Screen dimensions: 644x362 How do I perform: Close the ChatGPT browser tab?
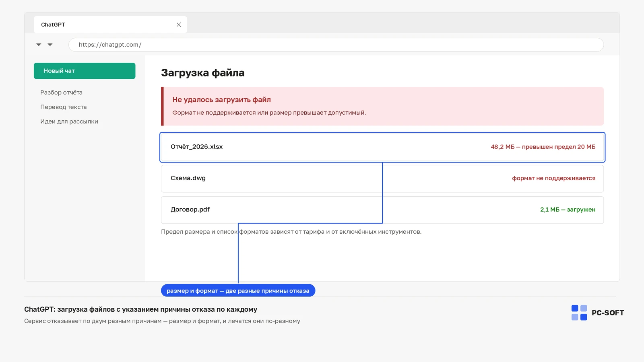pyautogui.click(x=179, y=25)
